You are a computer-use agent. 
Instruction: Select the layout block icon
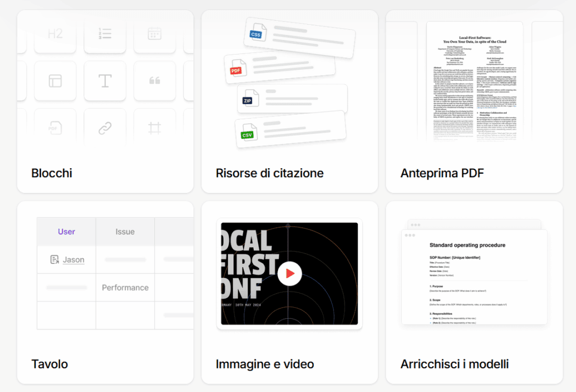pos(55,81)
